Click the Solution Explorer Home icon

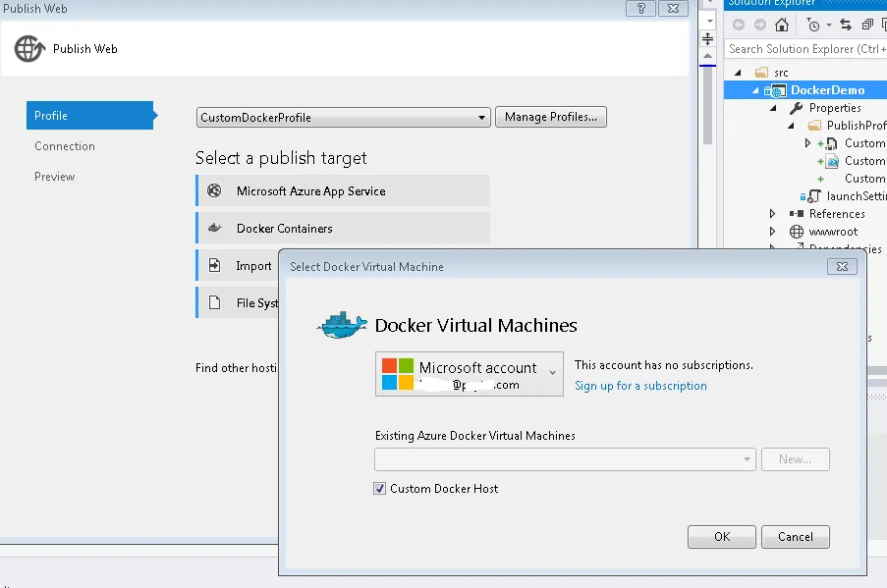(782, 25)
